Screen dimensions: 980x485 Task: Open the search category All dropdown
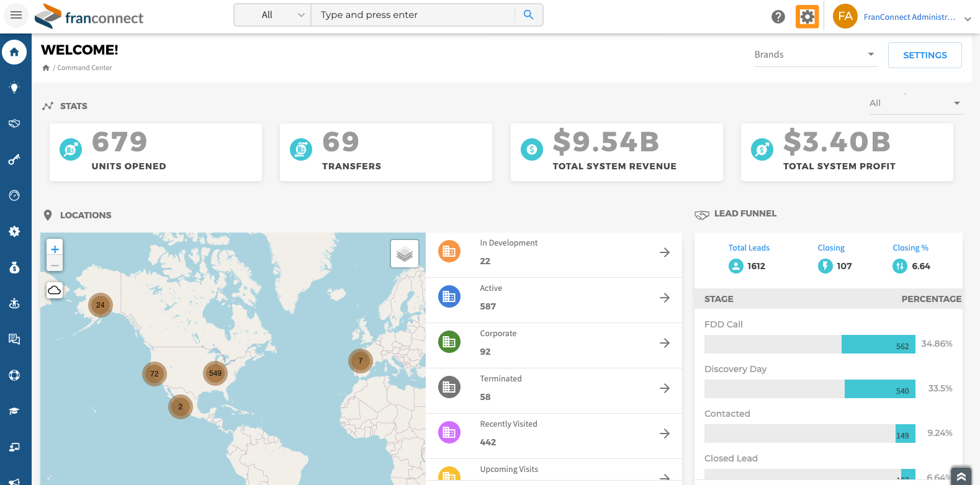pyautogui.click(x=272, y=15)
